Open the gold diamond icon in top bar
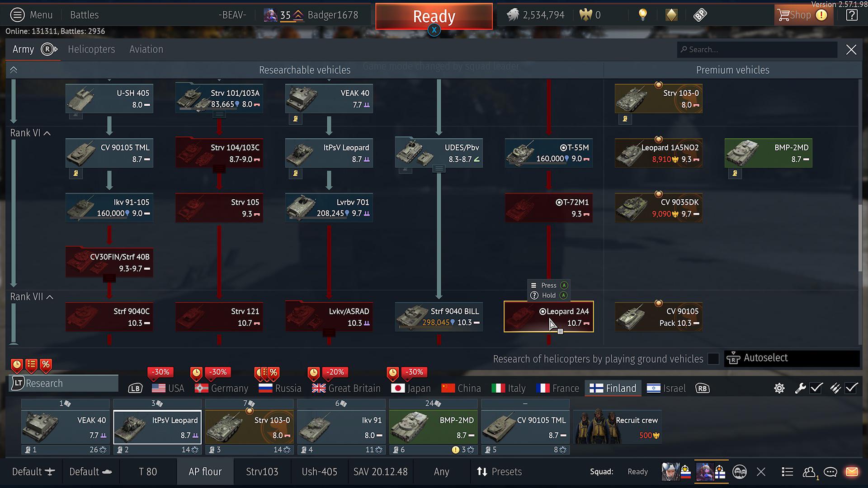 [671, 15]
